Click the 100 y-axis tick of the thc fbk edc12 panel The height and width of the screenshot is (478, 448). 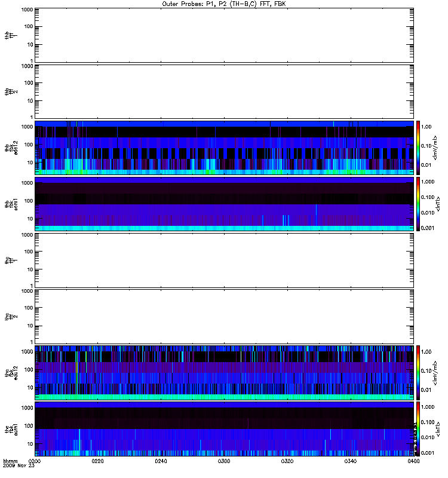pyautogui.click(x=29, y=369)
